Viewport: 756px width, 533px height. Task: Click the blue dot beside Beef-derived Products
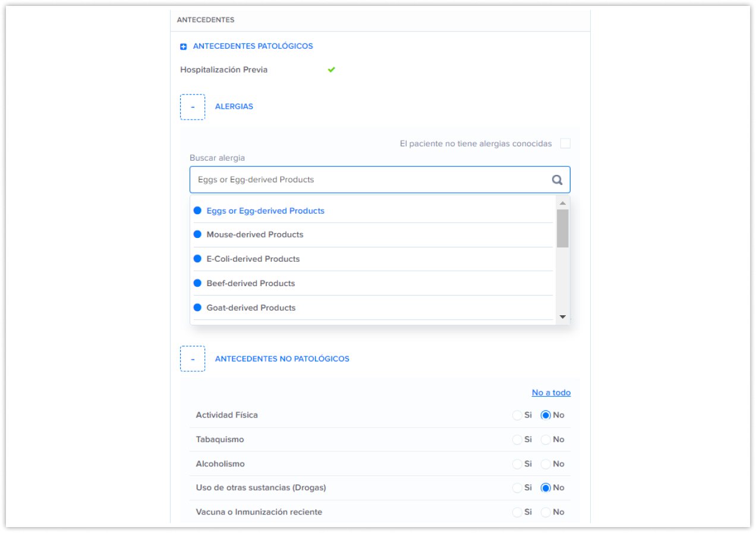click(x=197, y=283)
